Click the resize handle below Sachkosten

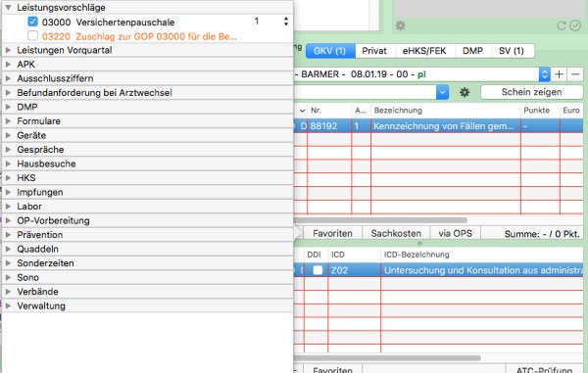pos(419,244)
